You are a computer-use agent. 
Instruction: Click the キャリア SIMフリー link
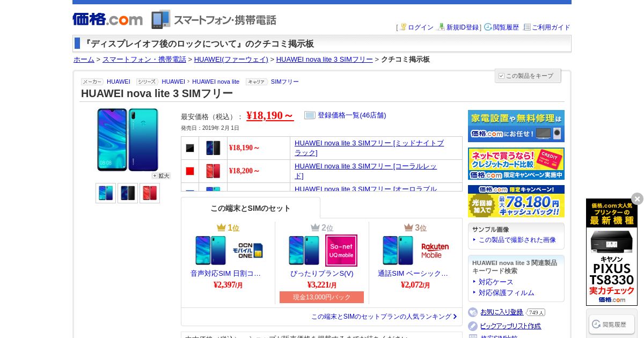coord(285,82)
